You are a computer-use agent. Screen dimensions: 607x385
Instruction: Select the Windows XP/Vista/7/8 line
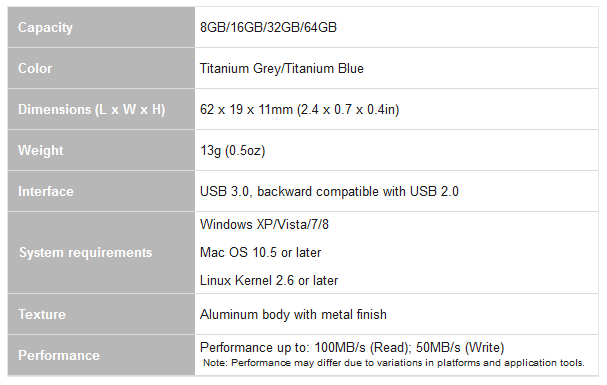click(264, 224)
